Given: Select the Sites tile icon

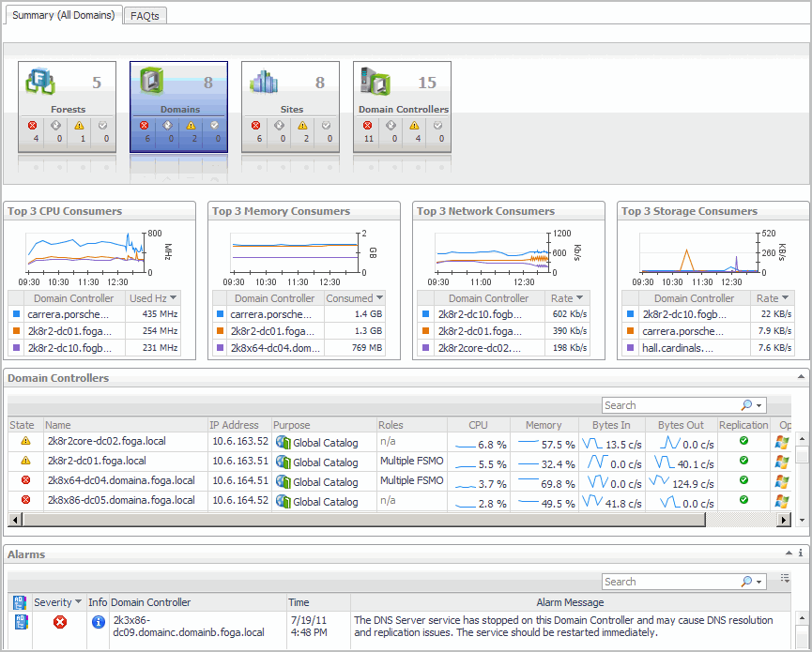Looking at the screenshot, I should click(x=264, y=83).
